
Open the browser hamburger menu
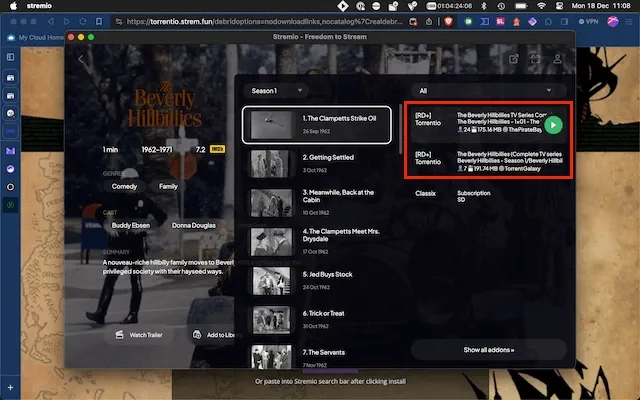(629, 22)
